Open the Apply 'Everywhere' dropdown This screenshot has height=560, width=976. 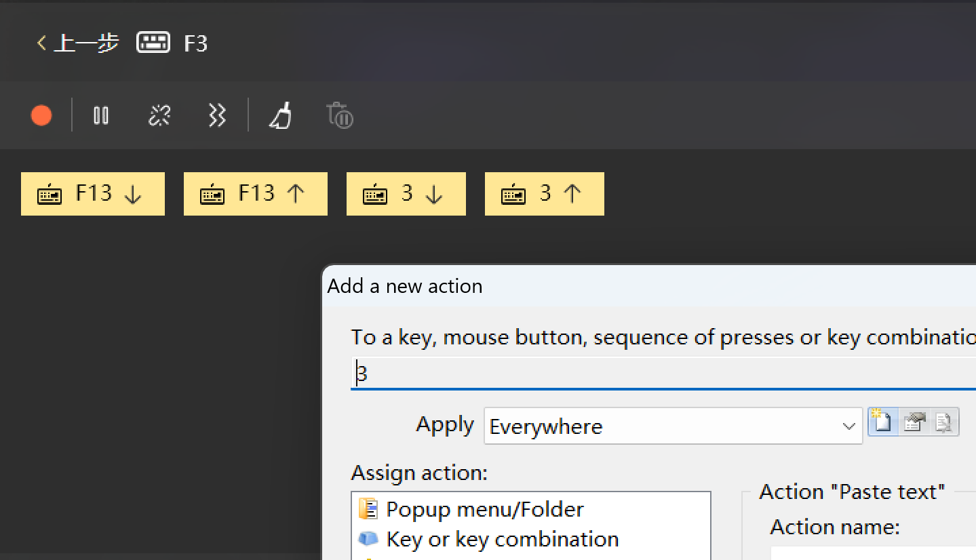click(x=673, y=426)
